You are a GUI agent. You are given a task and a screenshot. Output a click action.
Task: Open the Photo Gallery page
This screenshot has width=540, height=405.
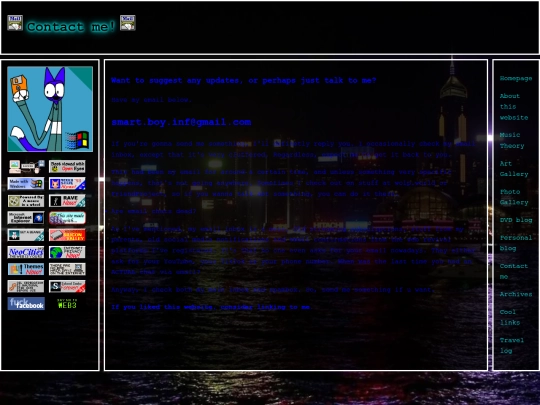pyautogui.click(x=513, y=197)
